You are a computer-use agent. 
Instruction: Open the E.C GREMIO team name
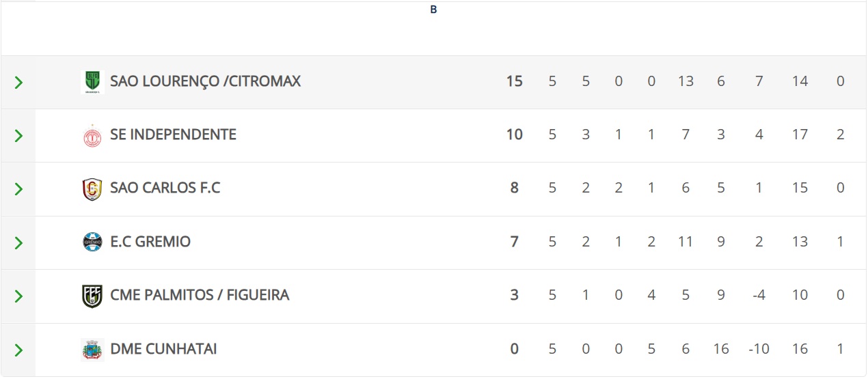[x=150, y=242]
